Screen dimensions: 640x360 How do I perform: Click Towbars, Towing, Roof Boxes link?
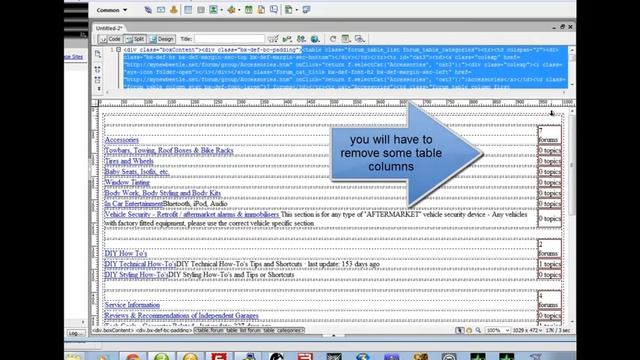[x=169, y=150]
